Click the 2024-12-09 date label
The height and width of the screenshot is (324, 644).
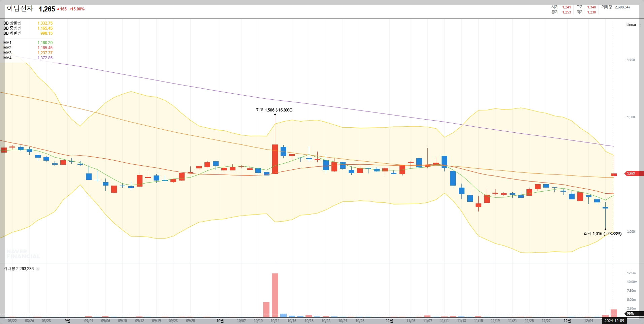(614, 321)
